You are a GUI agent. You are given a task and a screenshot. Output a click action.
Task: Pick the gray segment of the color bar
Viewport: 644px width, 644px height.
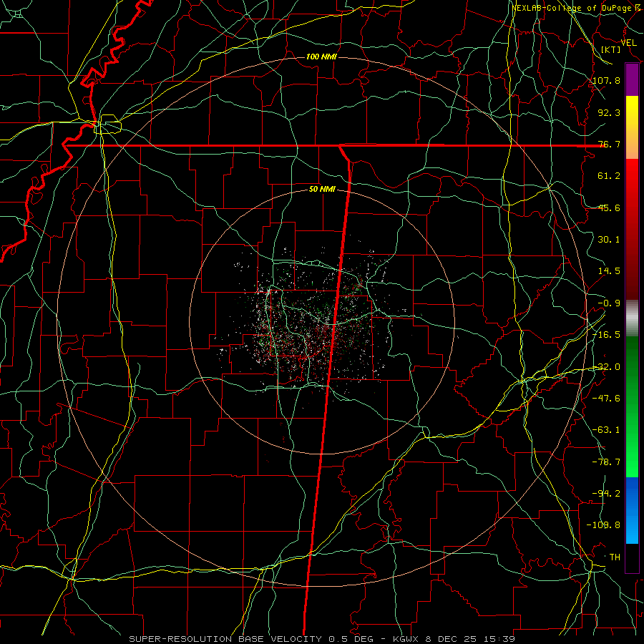pyautogui.click(x=632, y=318)
